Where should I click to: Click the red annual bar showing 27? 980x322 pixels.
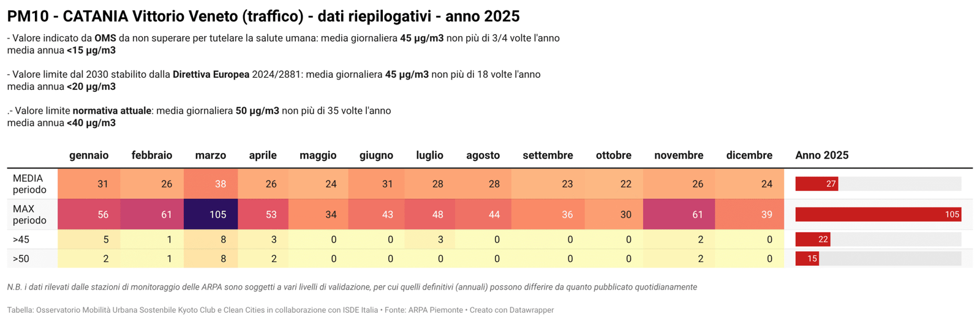point(816,184)
